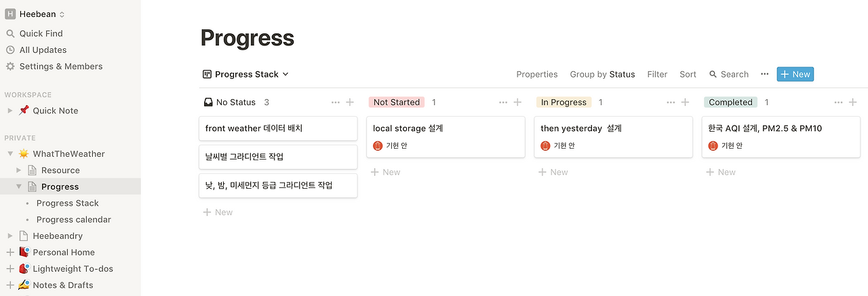Click the Quick Find search icon
Viewport: 868px width, 296px height.
[10, 33]
